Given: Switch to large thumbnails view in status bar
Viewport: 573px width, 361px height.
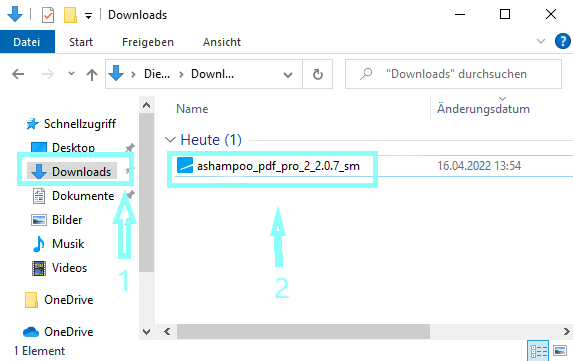Looking at the screenshot, I should click(x=560, y=350).
